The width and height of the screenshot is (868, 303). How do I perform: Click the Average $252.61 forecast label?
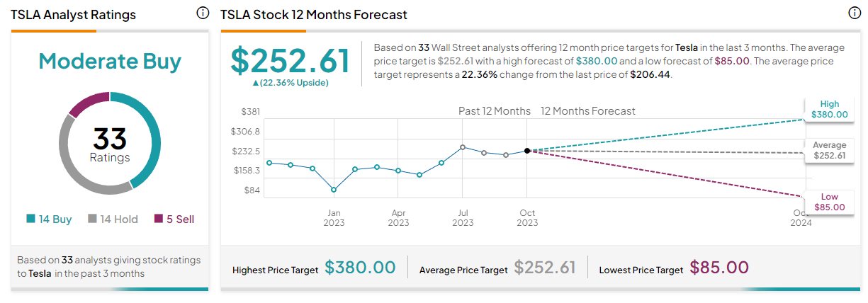click(x=829, y=150)
